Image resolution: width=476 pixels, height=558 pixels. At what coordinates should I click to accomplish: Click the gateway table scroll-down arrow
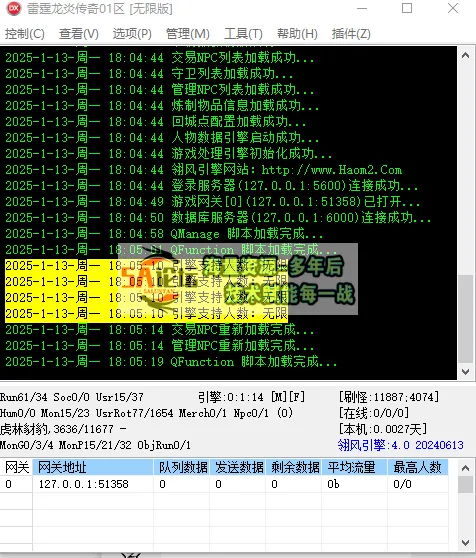[x=465, y=543]
